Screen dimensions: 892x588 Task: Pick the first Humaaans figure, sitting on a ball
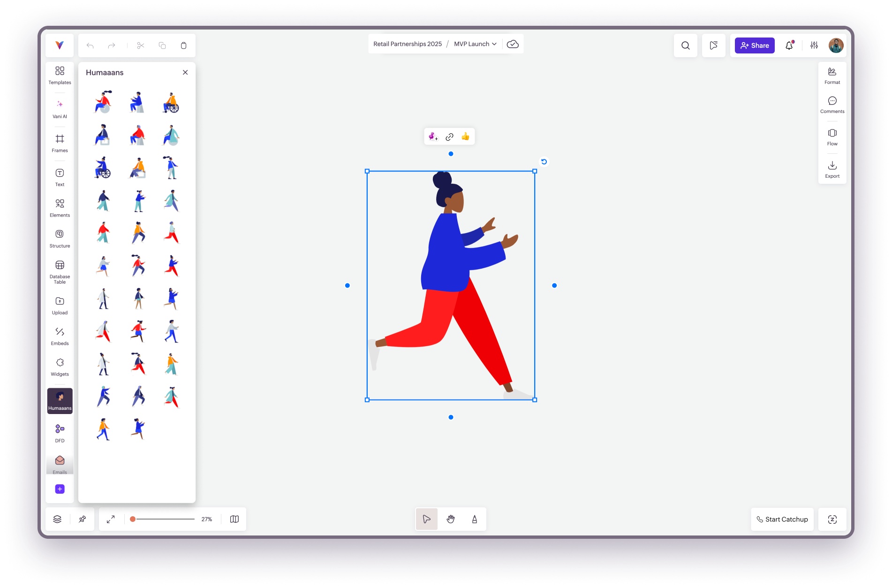103,102
